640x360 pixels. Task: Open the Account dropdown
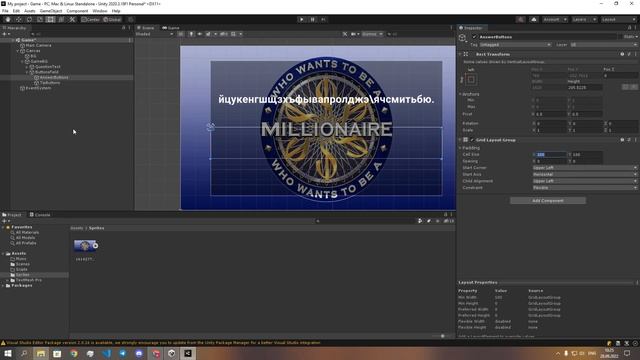tap(554, 19)
